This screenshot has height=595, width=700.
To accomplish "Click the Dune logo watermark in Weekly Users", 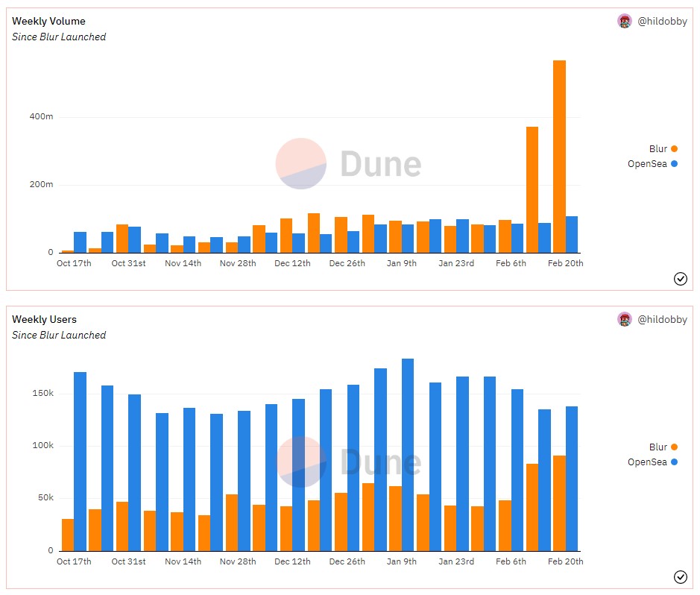I will [x=348, y=462].
